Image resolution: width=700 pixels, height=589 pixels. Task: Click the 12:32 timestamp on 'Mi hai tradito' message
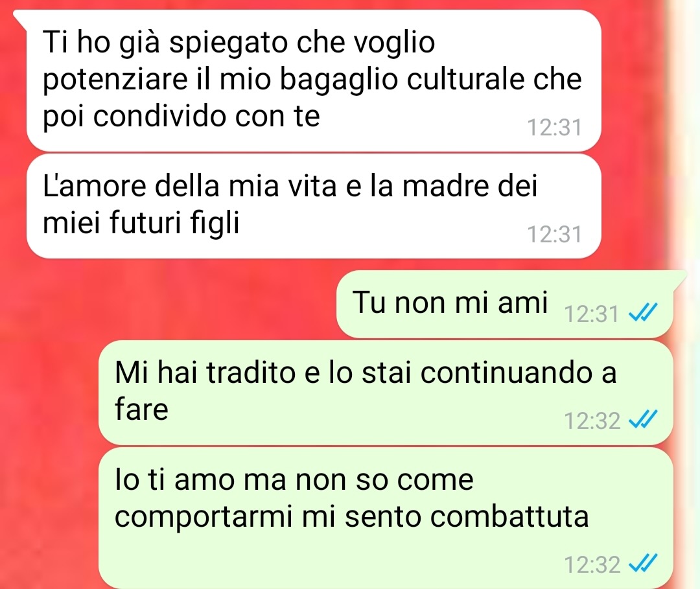592,421
